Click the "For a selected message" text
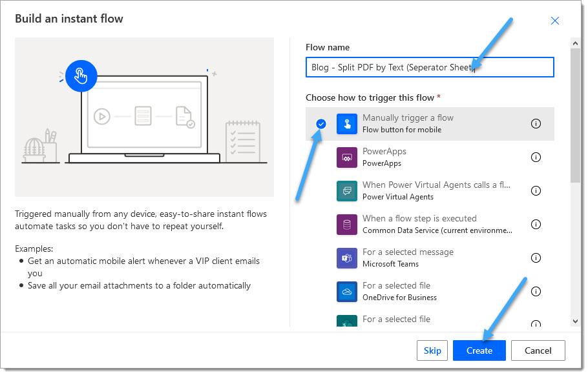Image resolution: width=588 pixels, height=375 pixels. (x=408, y=252)
